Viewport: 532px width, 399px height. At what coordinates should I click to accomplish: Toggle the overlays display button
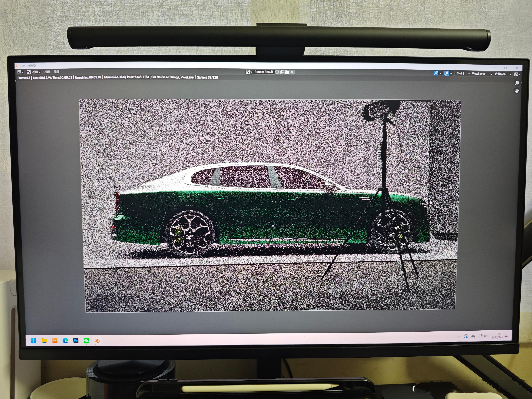pos(446,74)
